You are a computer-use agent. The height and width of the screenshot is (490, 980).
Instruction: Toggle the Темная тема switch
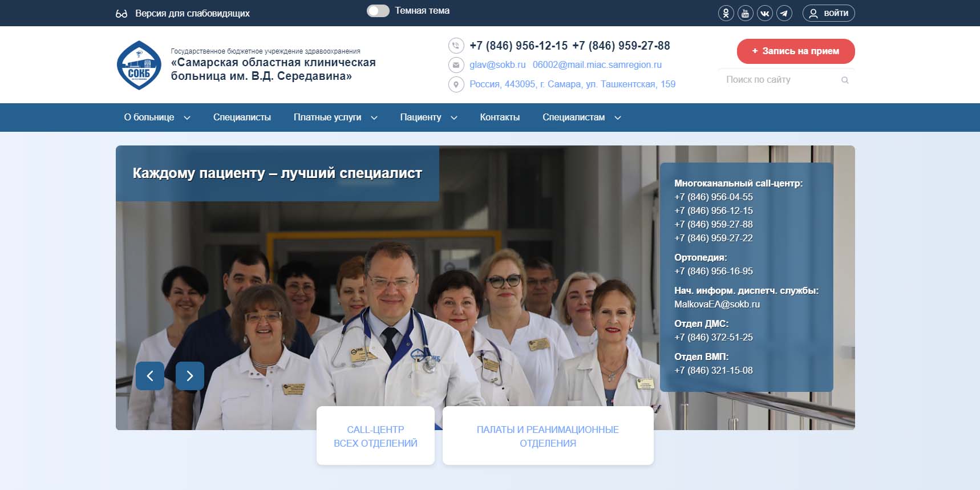pyautogui.click(x=378, y=11)
